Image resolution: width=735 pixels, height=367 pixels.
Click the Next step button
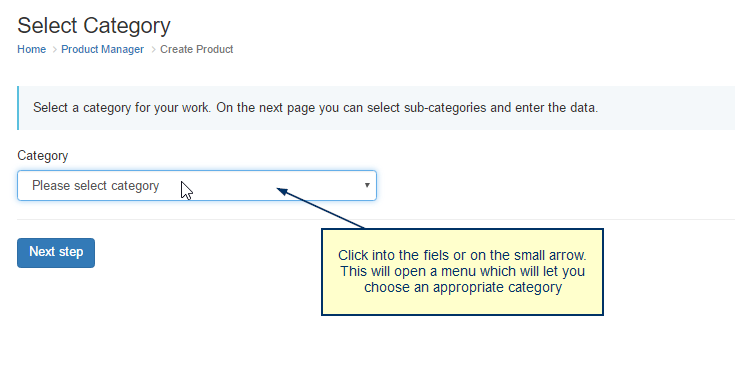coord(56,253)
